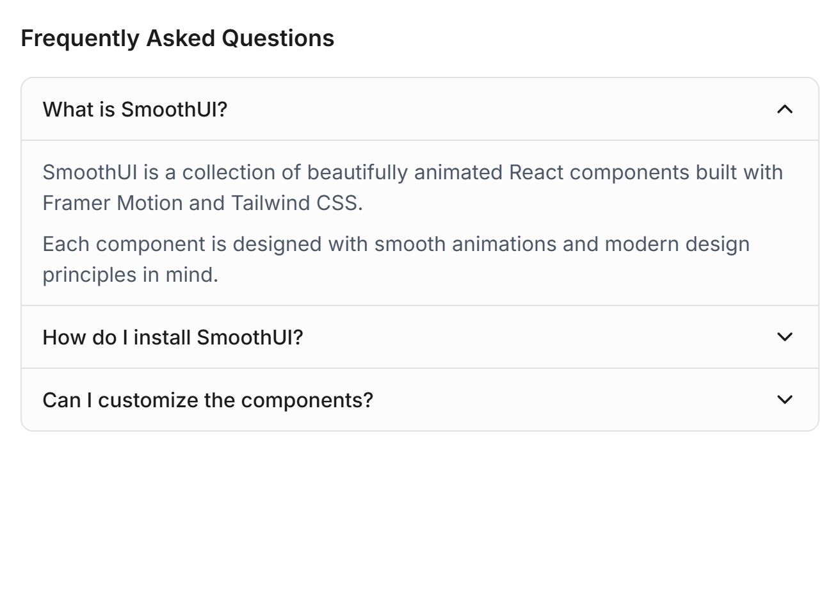Open the "Can I customize the components?" question
The height and width of the screenshot is (616, 840).
(420, 400)
